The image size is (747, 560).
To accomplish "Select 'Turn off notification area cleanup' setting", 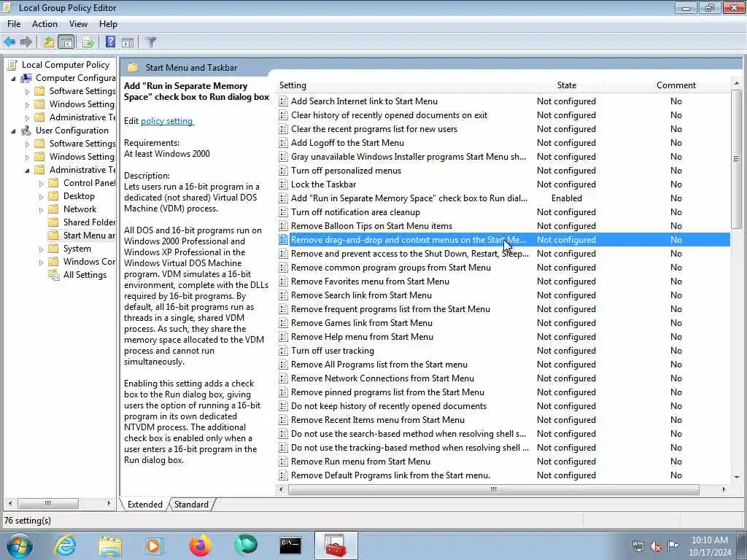I will click(x=504, y=212).
